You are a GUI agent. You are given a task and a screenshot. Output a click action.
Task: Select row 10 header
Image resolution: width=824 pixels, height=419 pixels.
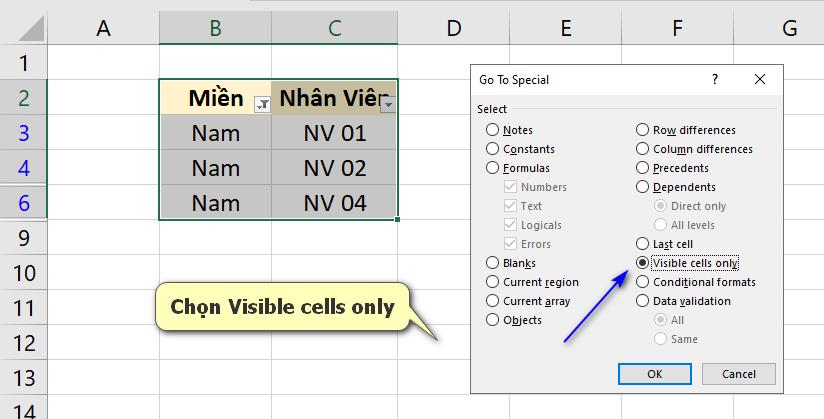click(x=24, y=273)
